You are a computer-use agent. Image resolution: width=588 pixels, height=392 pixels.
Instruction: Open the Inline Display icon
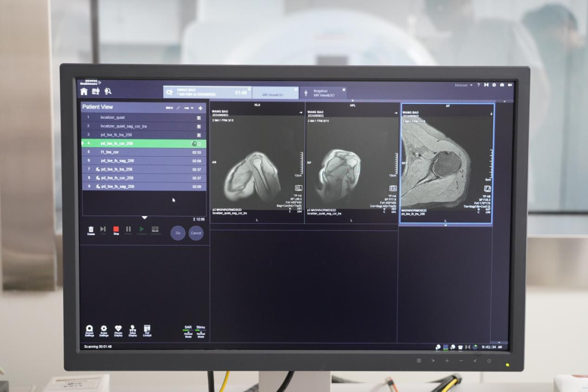pyautogui.click(x=132, y=331)
